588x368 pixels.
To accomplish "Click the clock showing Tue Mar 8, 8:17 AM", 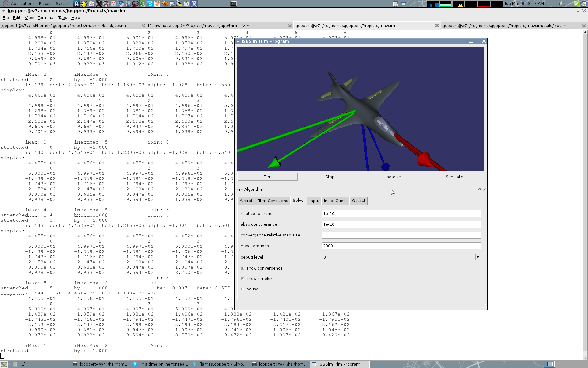I will pos(524,4).
